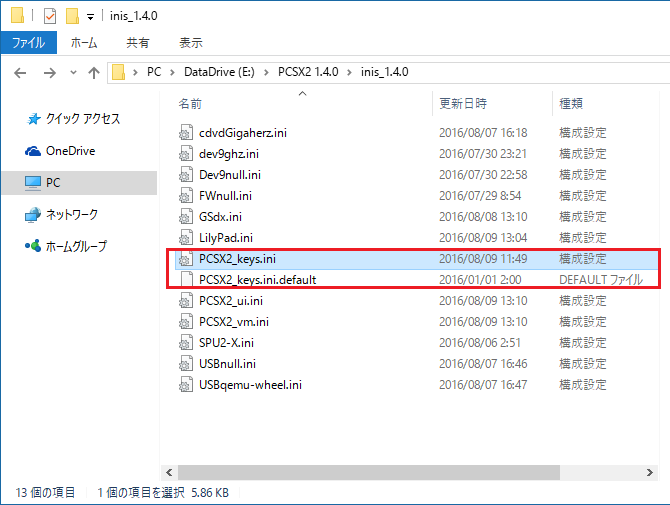Select the file name cdvdGigaherz.ini
This screenshot has height=505, width=670.
point(243,133)
